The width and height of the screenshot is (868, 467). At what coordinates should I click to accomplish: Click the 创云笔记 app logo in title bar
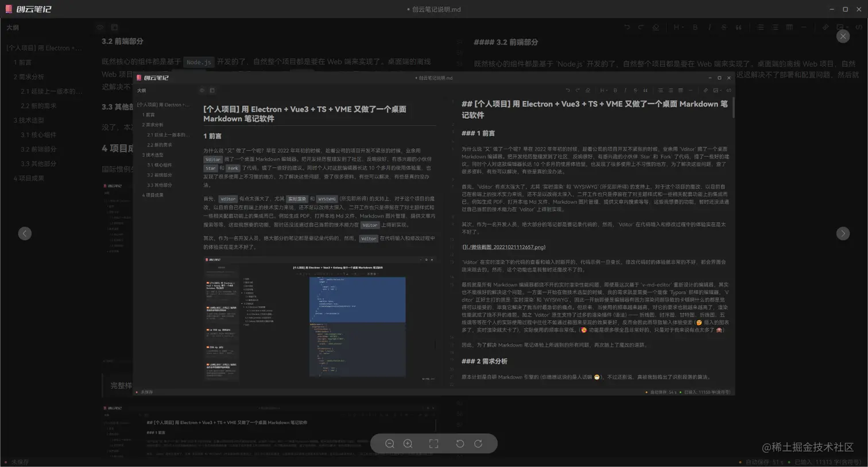pos(28,9)
